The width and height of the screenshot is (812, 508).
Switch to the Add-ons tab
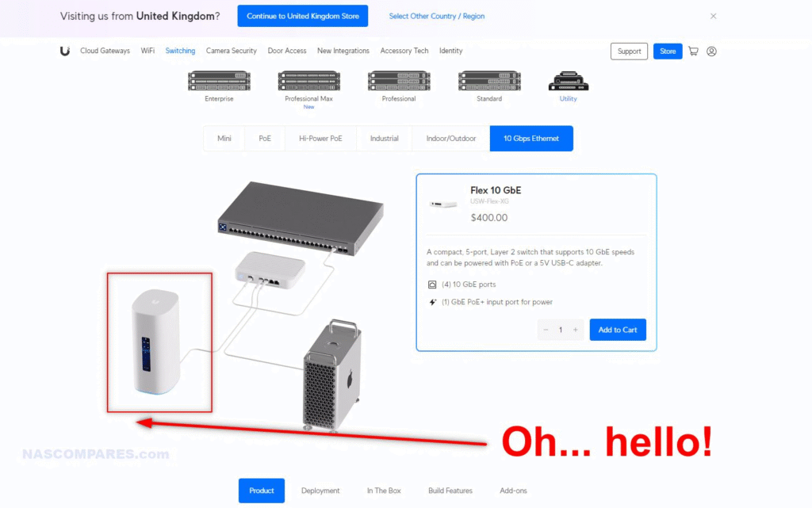click(513, 491)
